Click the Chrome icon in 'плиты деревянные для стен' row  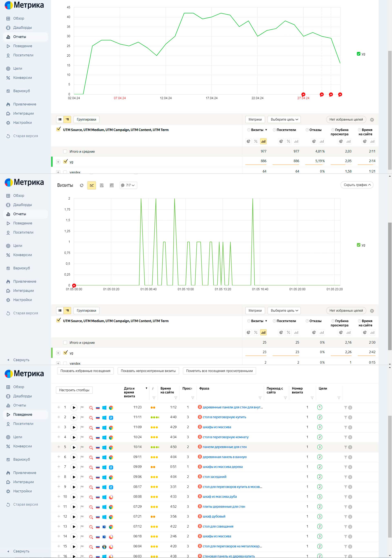[x=111, y=507]
